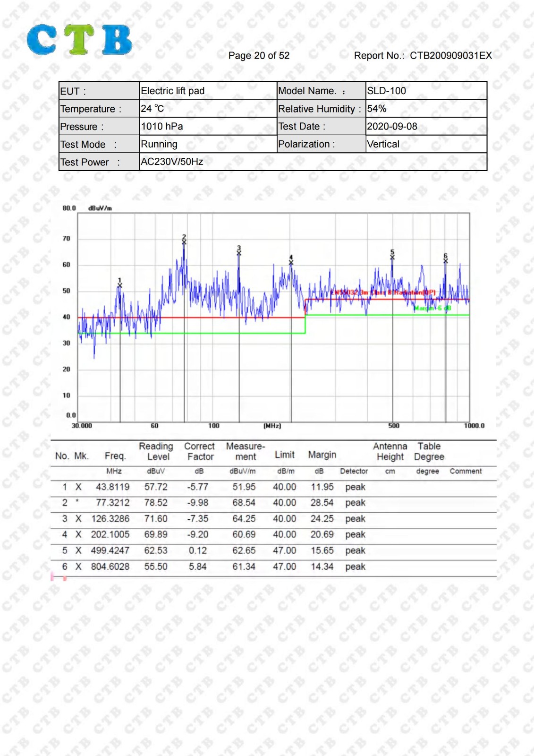The width and height of the screenshot is (534, 756).
Task: Select frequency 202.1005 in row 4
Action: [x=110, y=534]
